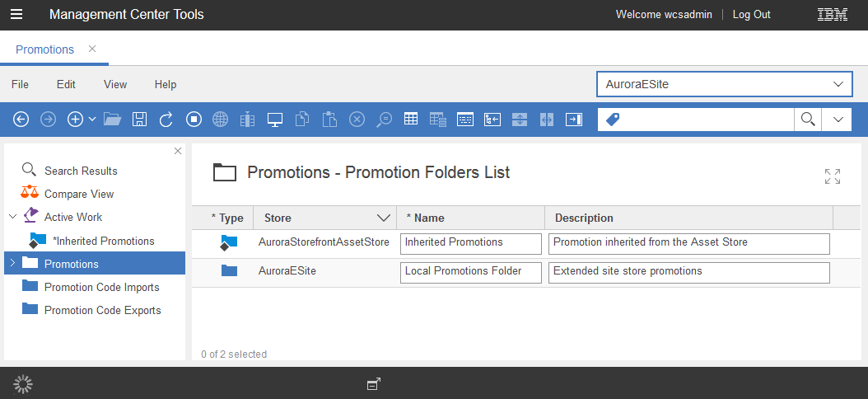The height and width of the screenshot is (399, 868).
Task: Select Search Results in explorer tree
Action: click(x=81, y=171)
